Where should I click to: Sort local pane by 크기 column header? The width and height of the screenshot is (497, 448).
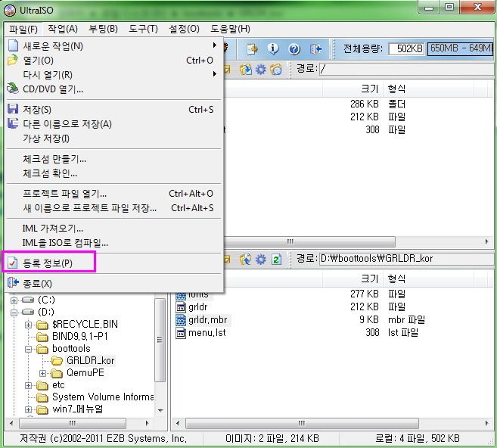353,278
